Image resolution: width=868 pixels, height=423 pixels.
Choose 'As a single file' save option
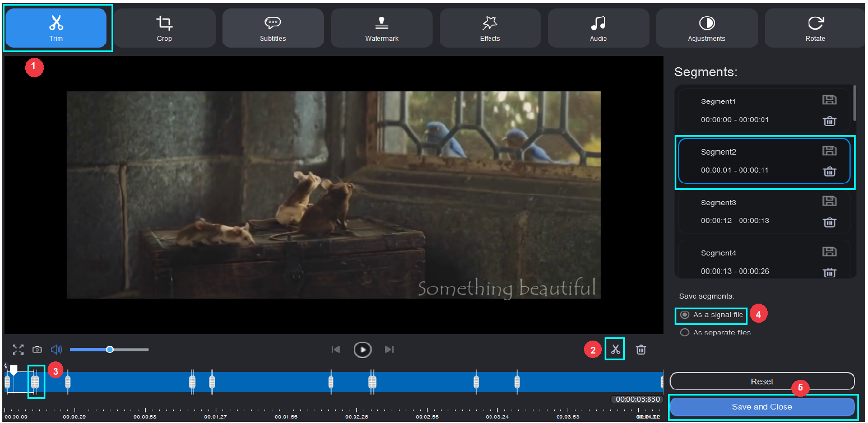712,315
